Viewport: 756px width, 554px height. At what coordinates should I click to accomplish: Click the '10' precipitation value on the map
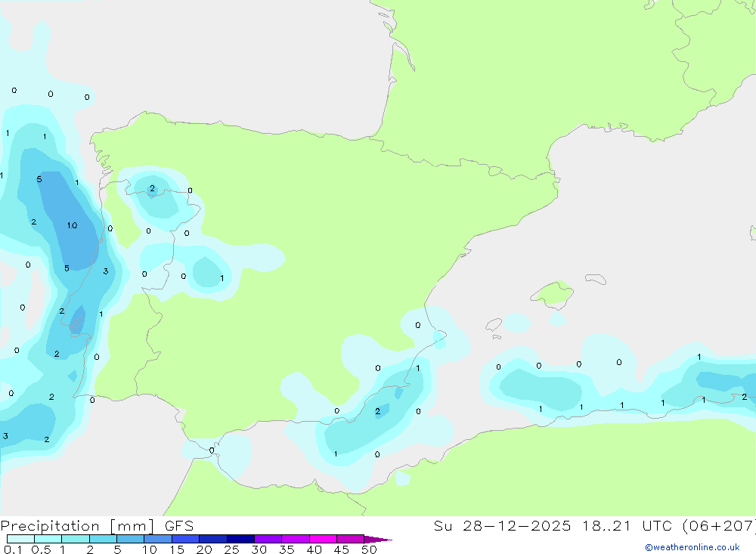click(73, 225)
